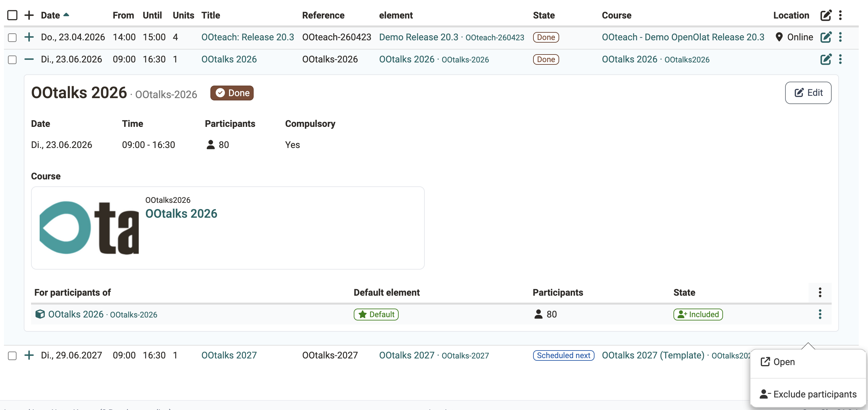The image size is (868, 410).
Task: Tick checkbox for Di., 29.06.2027 row
Action: tap(12, 356)
